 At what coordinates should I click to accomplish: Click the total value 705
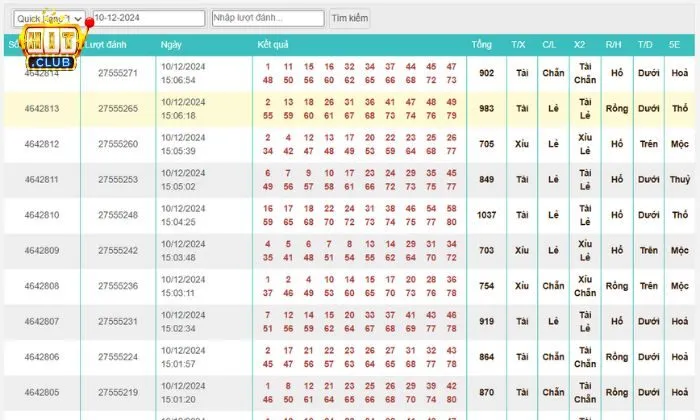(x=486, y=144)
